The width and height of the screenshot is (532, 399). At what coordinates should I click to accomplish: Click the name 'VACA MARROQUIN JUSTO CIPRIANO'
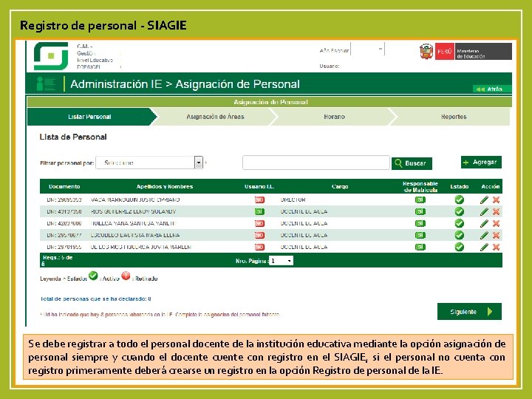135,199
